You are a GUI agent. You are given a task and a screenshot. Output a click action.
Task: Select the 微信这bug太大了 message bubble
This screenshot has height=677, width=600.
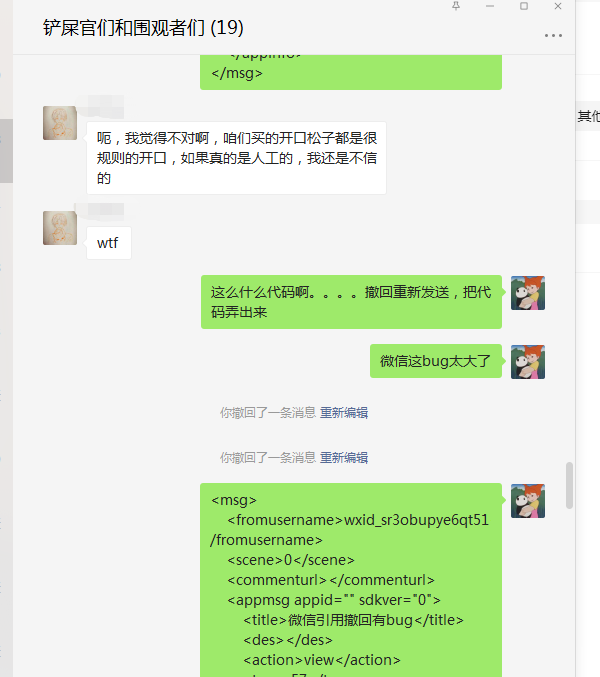(x=436, y=361)
